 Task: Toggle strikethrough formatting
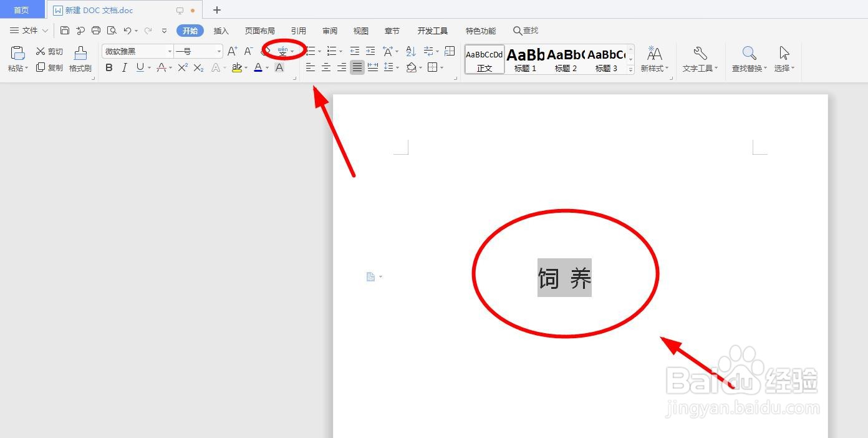tap(162, 67)
